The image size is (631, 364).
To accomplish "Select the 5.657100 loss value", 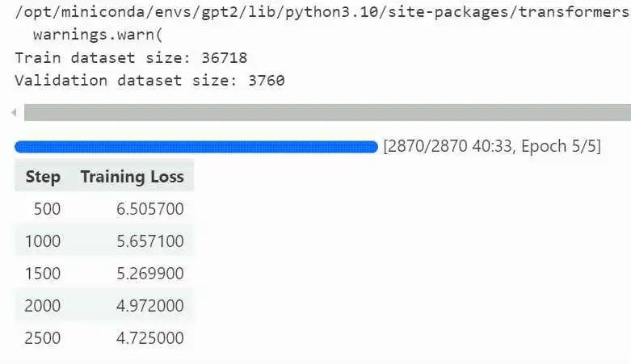I will point(150,241).
